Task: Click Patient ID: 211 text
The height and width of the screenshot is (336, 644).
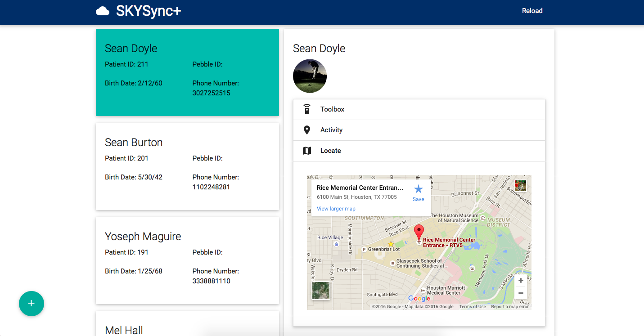Action: click(126, 64)
